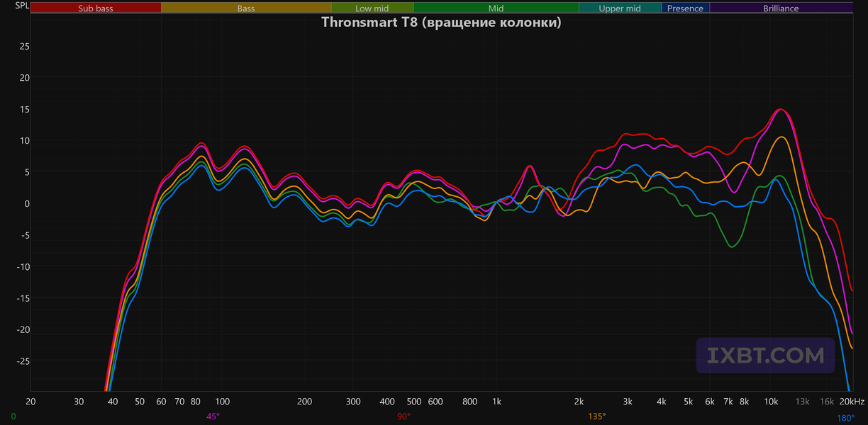Click the 4k tick on frequency axis
Screen dimensions: 868x425
point(661,402)
